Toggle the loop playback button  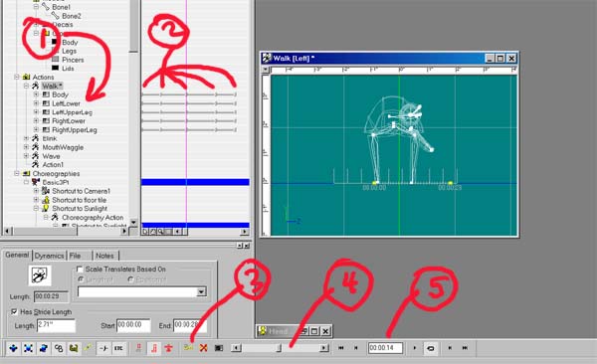(431, 348)
